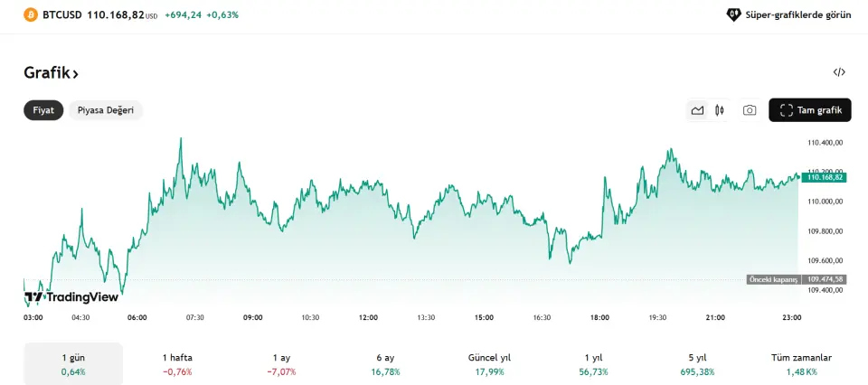Choose the Güncel yıl range
Screen dimensions: 868x385
pos(489,364)
